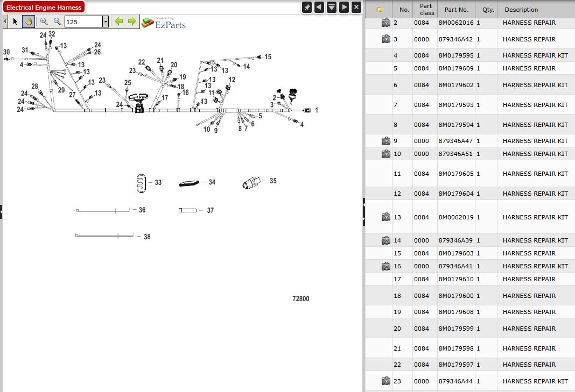Screen dimensions: 575x392
Task: Collapse the toolbar using left-edge arrow
Action: coord(5,22)
